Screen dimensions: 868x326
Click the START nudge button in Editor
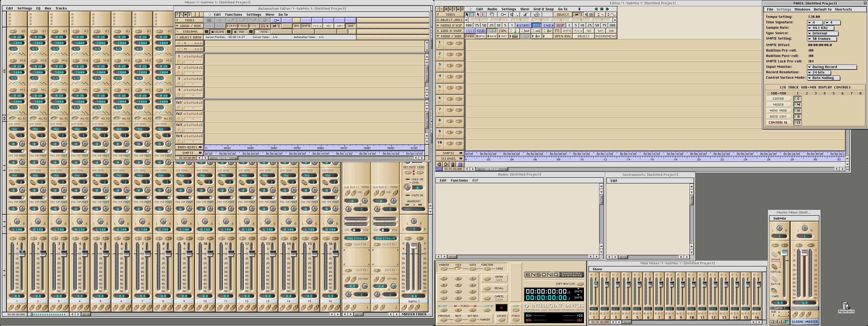[x=524, y=25]
